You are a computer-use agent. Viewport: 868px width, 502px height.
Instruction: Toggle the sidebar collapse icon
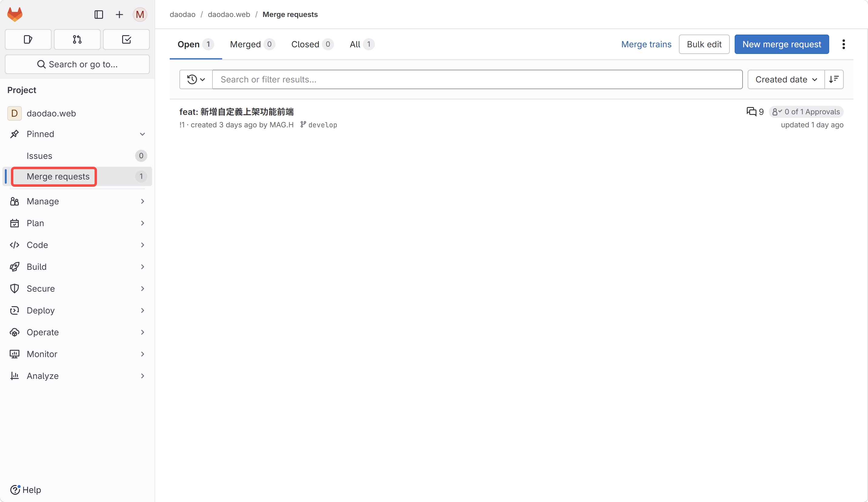click(x=98, y=15)
